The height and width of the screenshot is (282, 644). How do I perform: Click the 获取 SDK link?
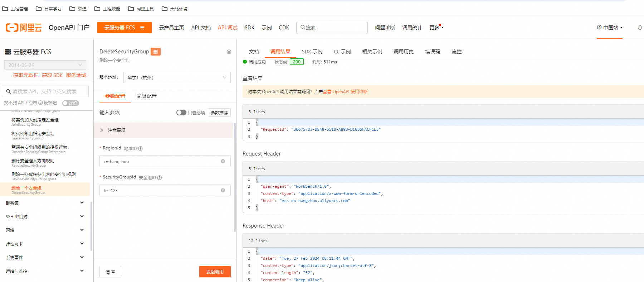tap(52, 75)
